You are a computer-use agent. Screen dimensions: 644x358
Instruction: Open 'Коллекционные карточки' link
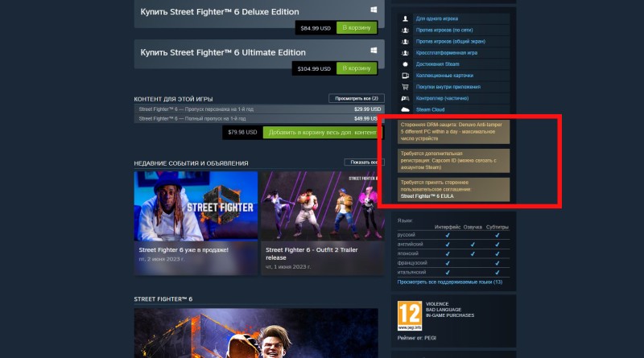click(x=444, y=76)
